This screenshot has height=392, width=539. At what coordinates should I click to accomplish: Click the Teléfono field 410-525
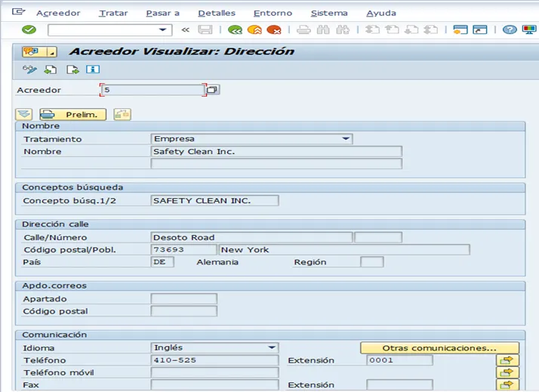pyautogui.click(x=215, y=360)
